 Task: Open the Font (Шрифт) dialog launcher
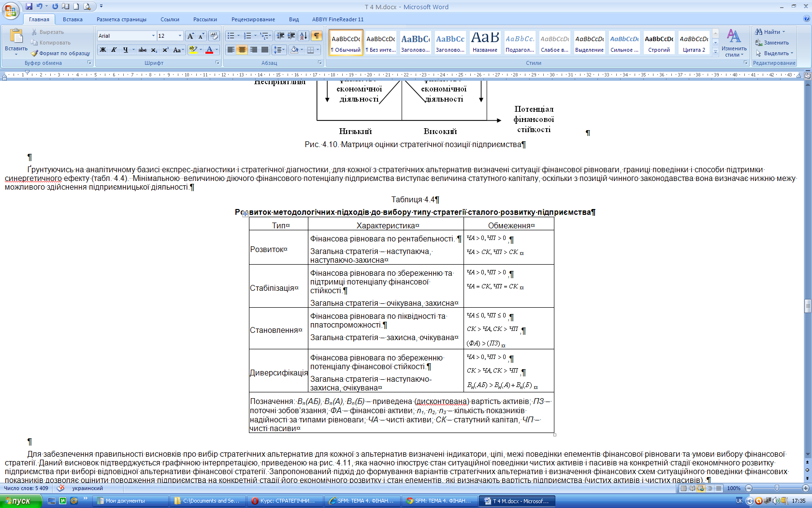(217, 63)
